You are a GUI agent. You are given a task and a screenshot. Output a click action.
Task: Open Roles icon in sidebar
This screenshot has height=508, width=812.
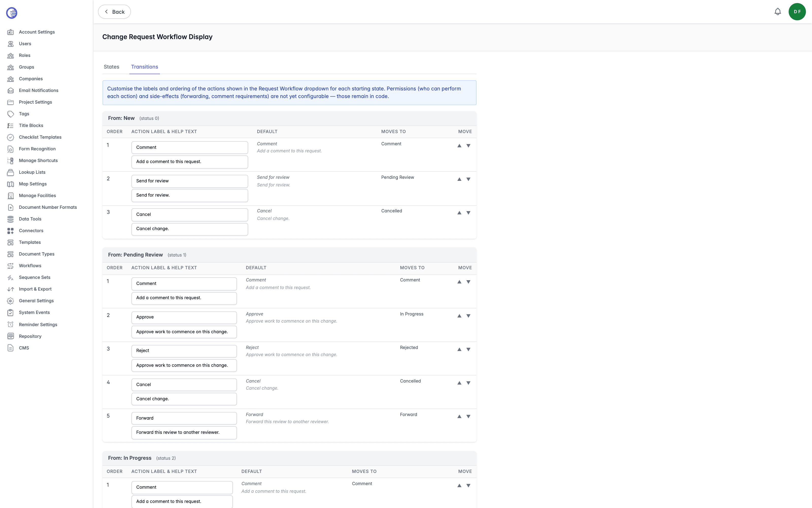coord(11,55)
